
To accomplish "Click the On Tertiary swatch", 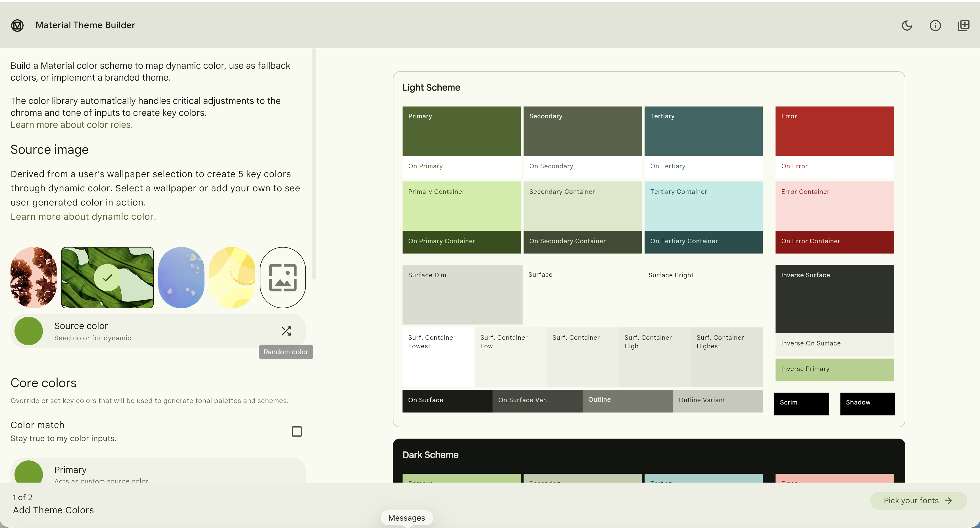I will pos(703,167).
